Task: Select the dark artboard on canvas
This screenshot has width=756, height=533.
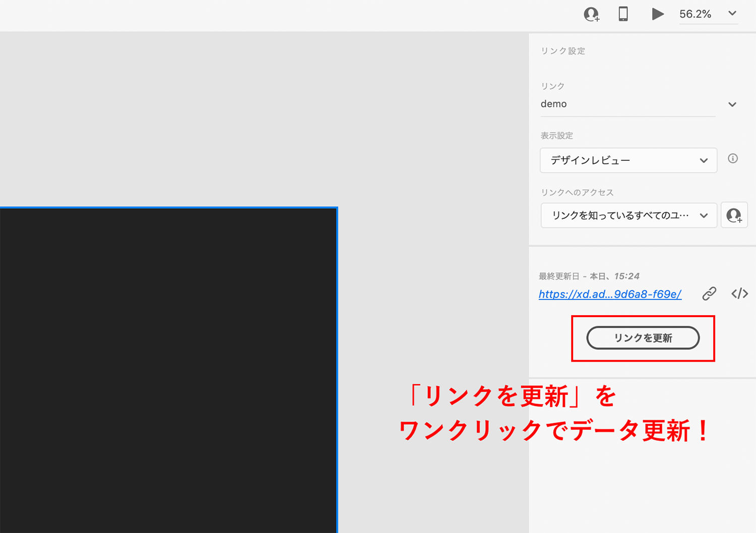Action: pos(168,370)
